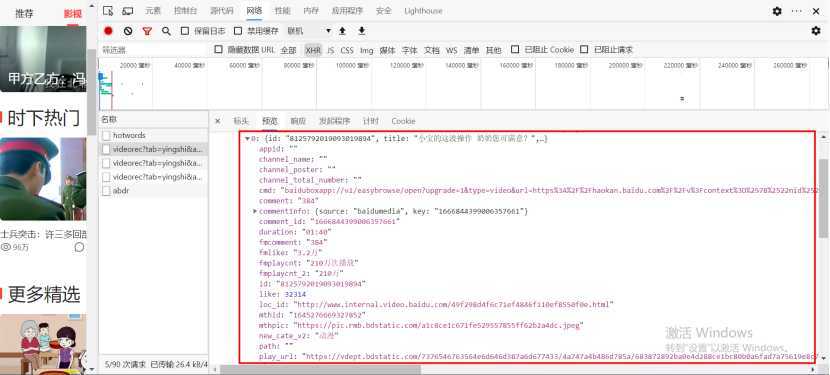Tick the 已阻止 Cookie checkbox
This screenshot has height=375, width=830.
coord(515,49)
